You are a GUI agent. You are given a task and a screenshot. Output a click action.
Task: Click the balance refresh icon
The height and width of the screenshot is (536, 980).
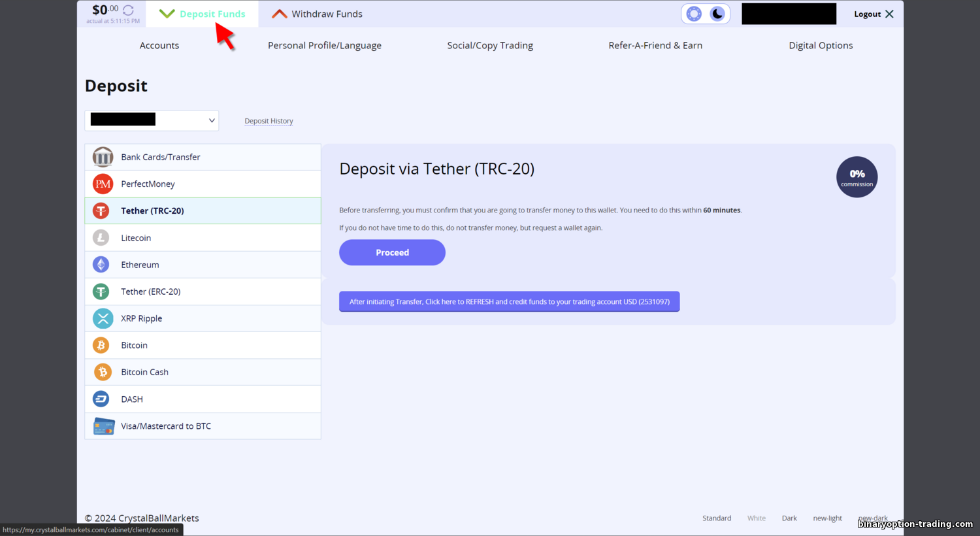pyautogui.click(x=128, y=10)
